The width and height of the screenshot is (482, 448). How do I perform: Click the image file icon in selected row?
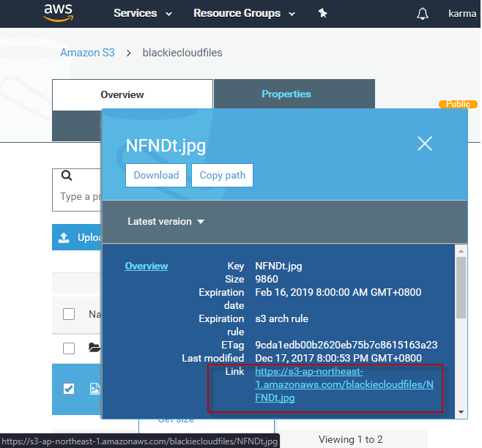click(x=94, y=389)
